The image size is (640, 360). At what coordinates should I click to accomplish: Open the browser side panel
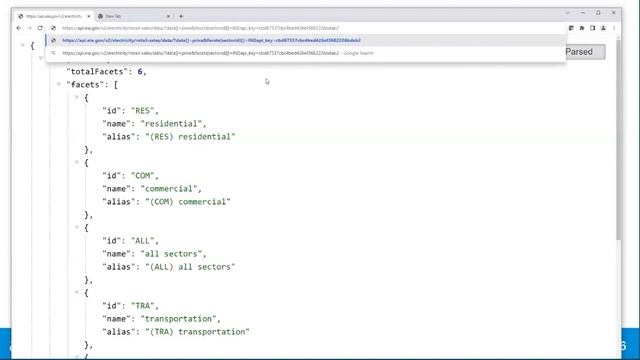(592, 28)
